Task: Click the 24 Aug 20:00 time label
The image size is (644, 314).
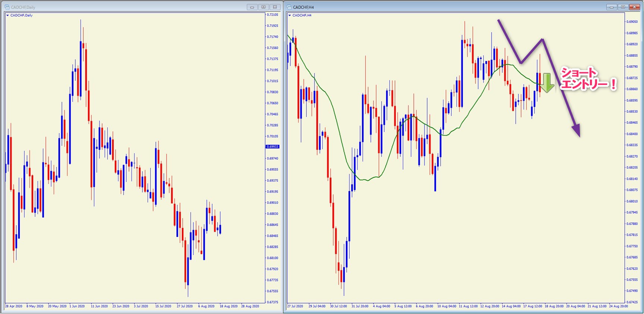Action: (619, 306)
